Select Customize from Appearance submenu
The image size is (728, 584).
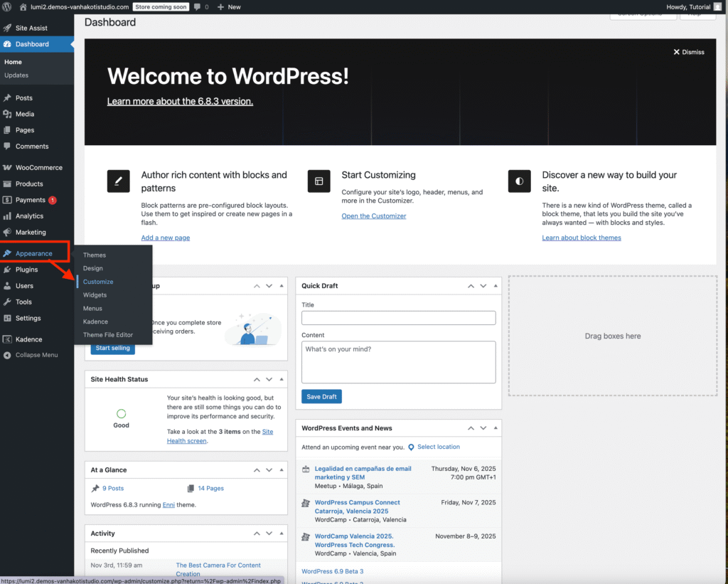pos(98,282)
